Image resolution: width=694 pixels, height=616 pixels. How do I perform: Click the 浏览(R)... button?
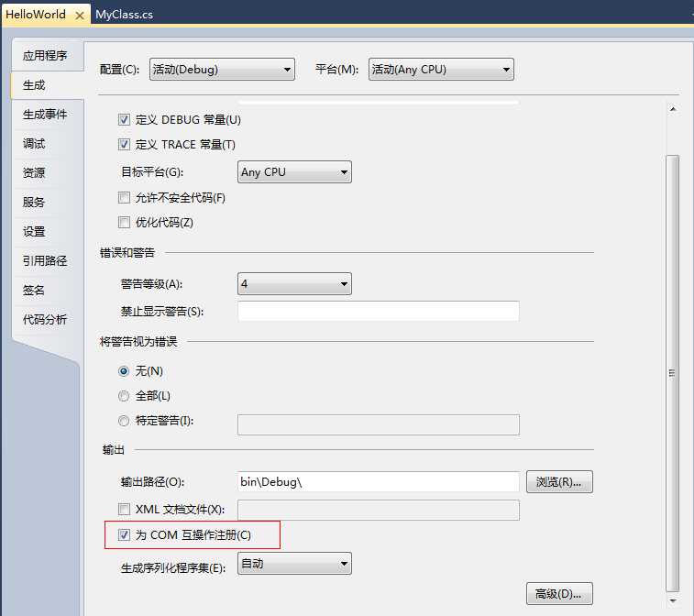point(559,481)
